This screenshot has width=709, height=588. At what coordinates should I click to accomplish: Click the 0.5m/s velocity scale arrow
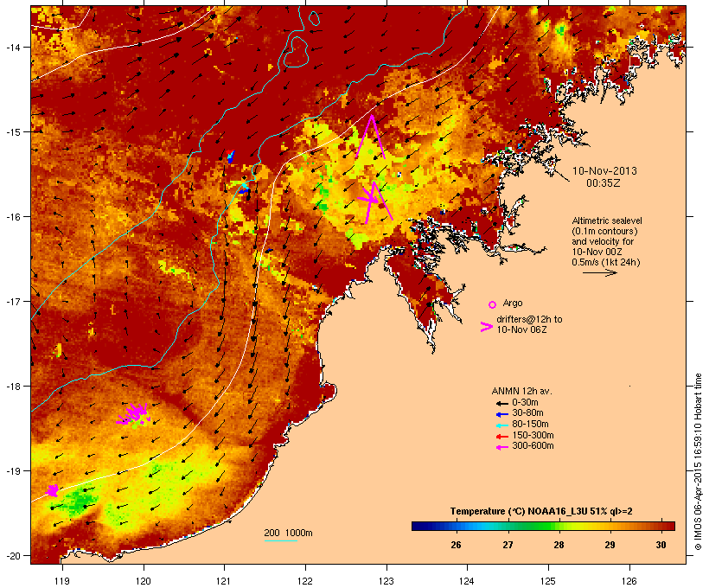[599, 272]
